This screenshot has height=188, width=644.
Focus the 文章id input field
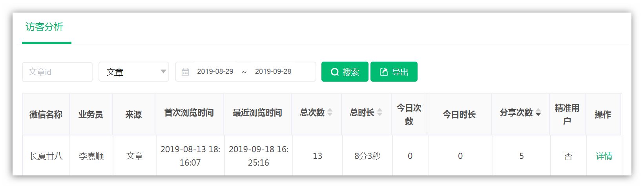(x=57, y=72)
